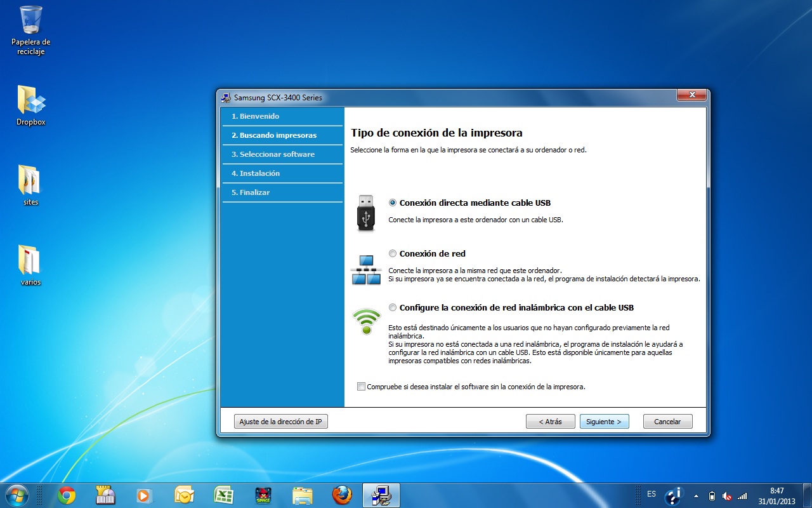812x508 pixels.
Task: Select the Dropbox folder on desktop
Action: (30, 105)
